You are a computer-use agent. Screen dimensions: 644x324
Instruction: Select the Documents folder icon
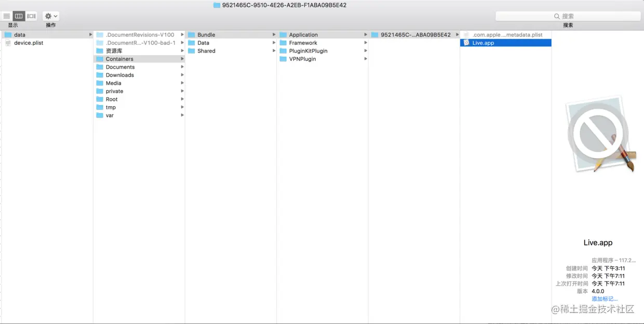pos(100,67)
